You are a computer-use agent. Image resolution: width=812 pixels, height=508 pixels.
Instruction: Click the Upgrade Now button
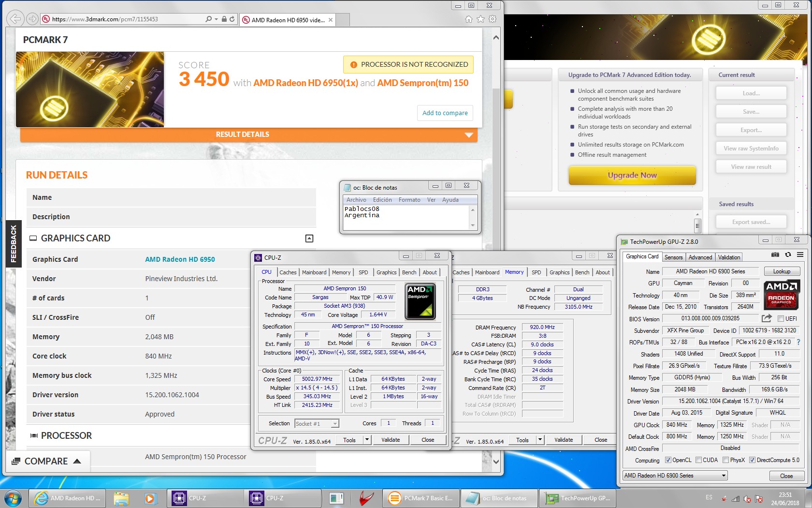tap(632, 175)
